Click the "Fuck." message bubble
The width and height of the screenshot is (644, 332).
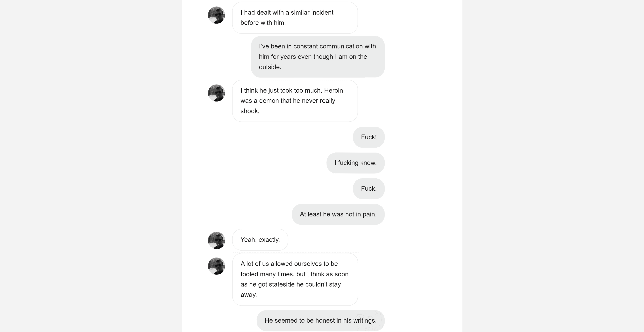click(x=369, y=189)
